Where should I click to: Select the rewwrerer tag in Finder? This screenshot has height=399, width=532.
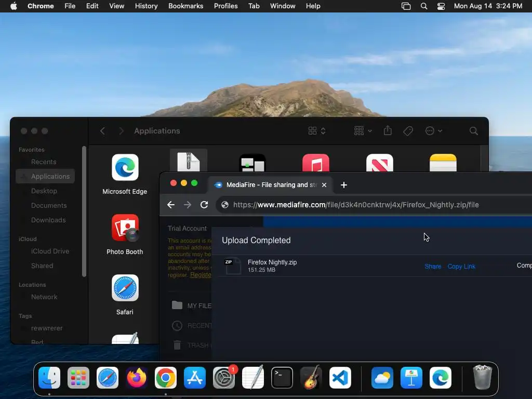(x=47, y=328)
